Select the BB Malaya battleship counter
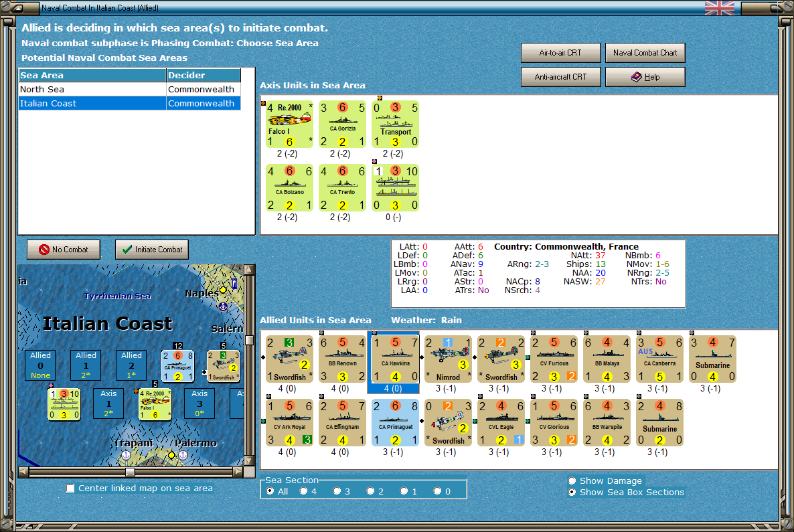The image size is (794, 532). click(x=607, y=359)
